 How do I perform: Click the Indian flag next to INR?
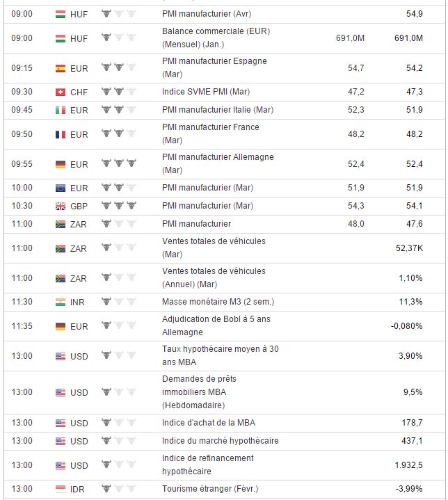[60, 301]
